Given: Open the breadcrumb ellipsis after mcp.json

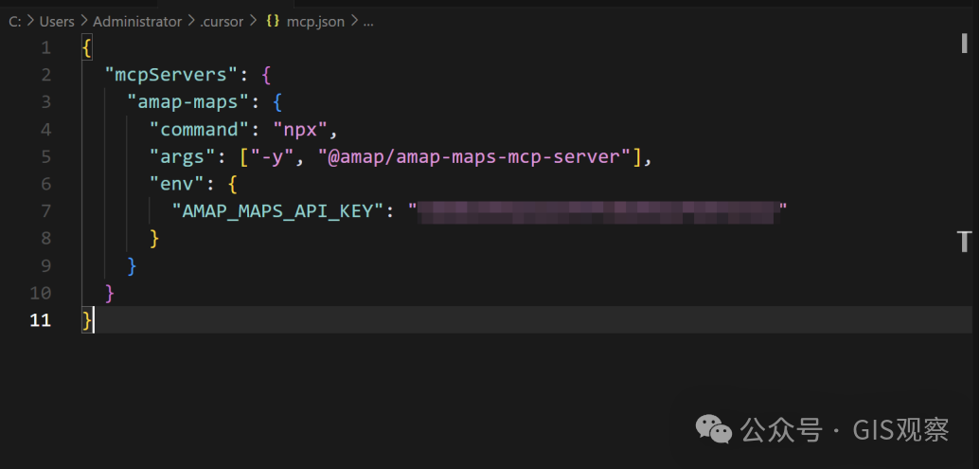Looking at the screenshot, I should [x=368, y=23].
